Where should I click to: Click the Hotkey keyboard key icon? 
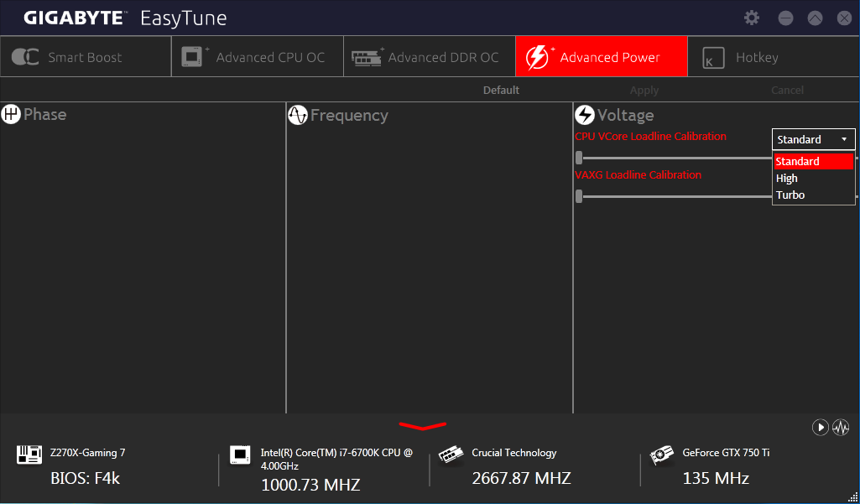click(x=713, y=58)
